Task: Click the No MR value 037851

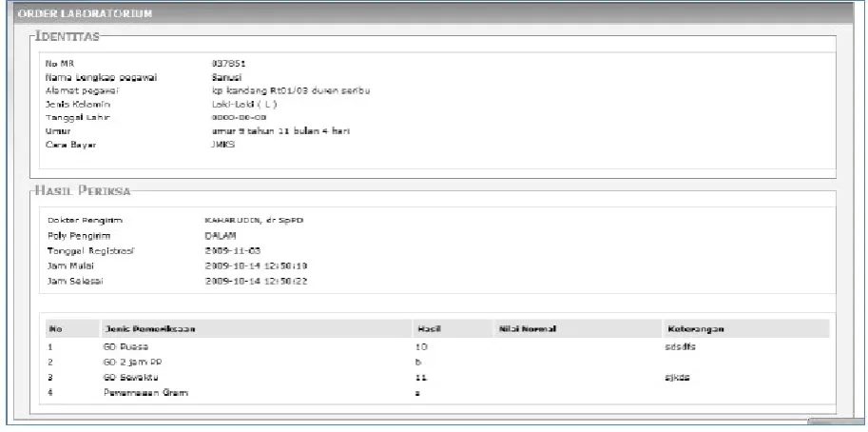Action: point(228,64)
